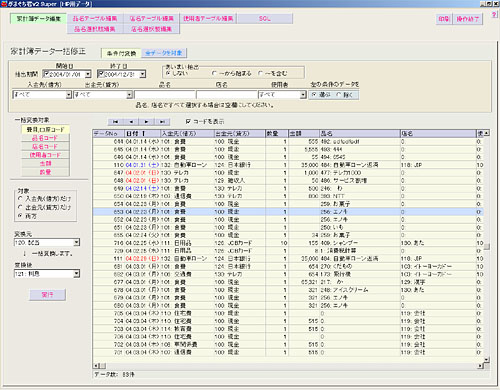Click the データNo column header
Image resolution: width=500 pixels, height=390 pixels.
point(108,133)
